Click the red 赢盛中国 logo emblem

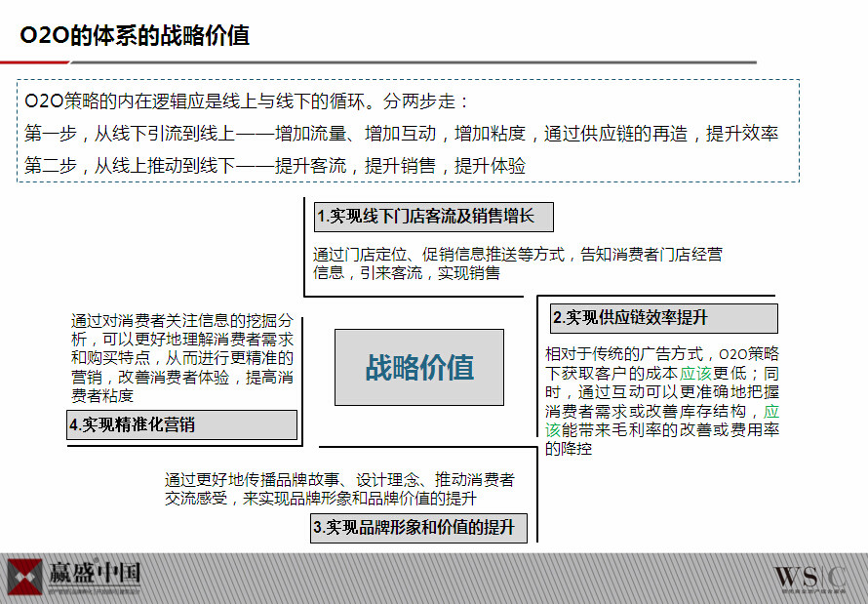[23, 577]
